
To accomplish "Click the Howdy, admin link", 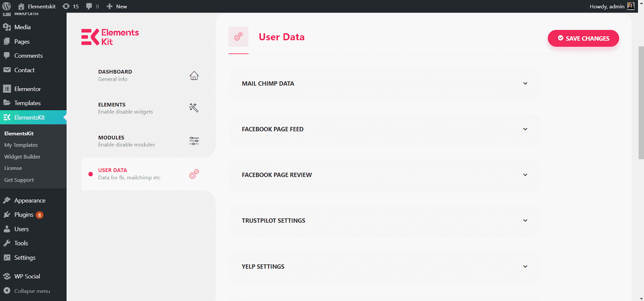I will 607,6.
